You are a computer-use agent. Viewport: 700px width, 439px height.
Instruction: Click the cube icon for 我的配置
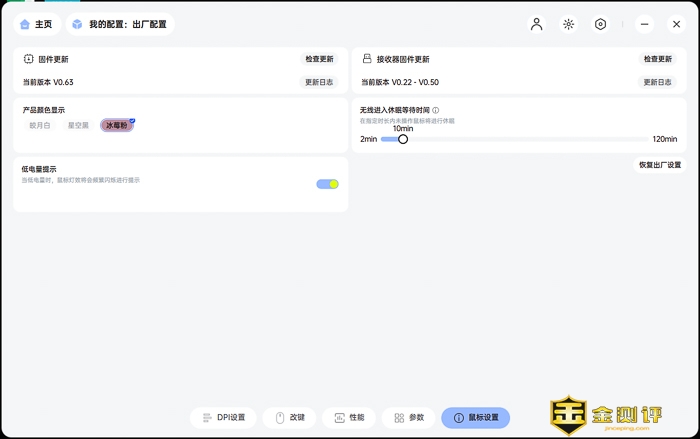point(77,24)
